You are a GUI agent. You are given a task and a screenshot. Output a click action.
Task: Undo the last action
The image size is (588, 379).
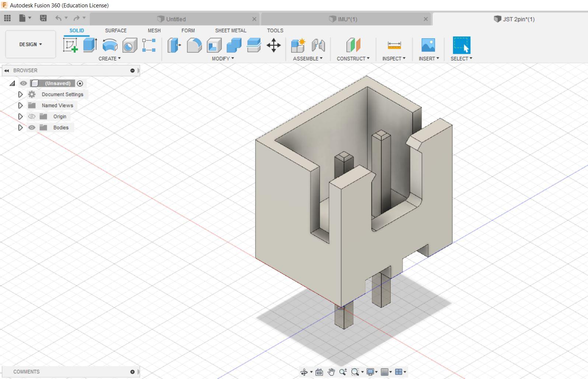(x=58, y=18)
